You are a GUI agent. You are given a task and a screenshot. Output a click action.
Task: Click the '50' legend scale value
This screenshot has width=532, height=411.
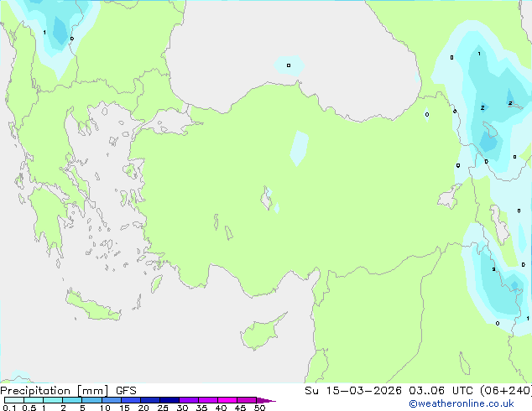[x=259, y=408]
